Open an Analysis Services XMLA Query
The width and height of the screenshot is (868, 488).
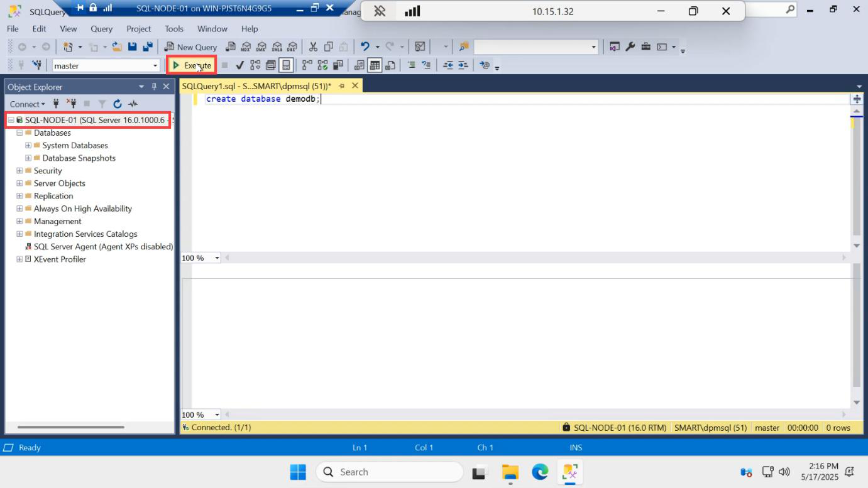(277, 46)
